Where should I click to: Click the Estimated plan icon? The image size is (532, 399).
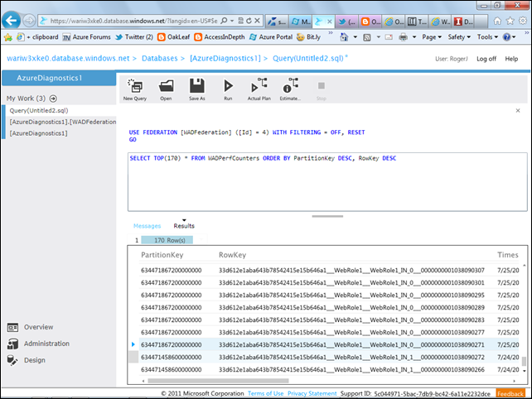click(x=290, y=89)
